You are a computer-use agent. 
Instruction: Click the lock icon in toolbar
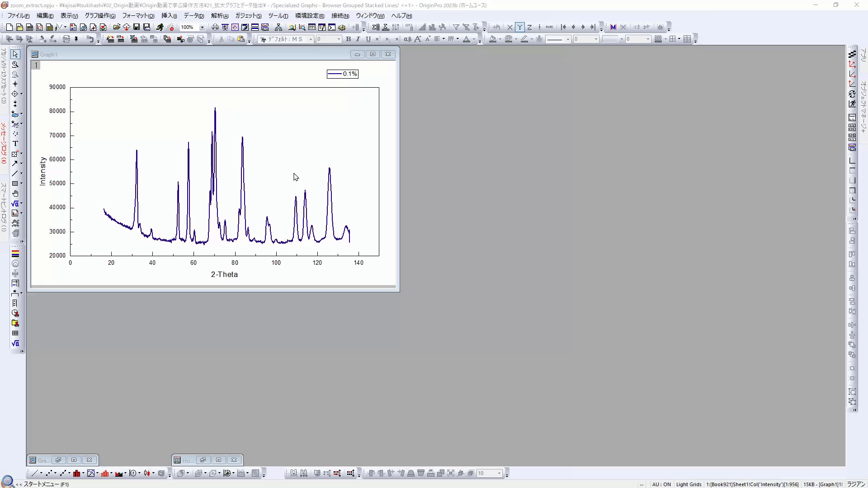point(660,27)
